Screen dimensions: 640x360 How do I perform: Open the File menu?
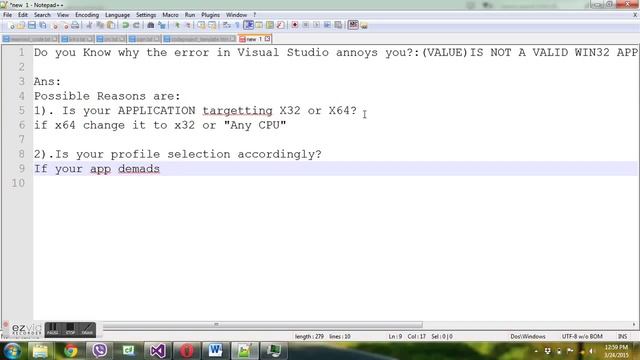[7, 15]
